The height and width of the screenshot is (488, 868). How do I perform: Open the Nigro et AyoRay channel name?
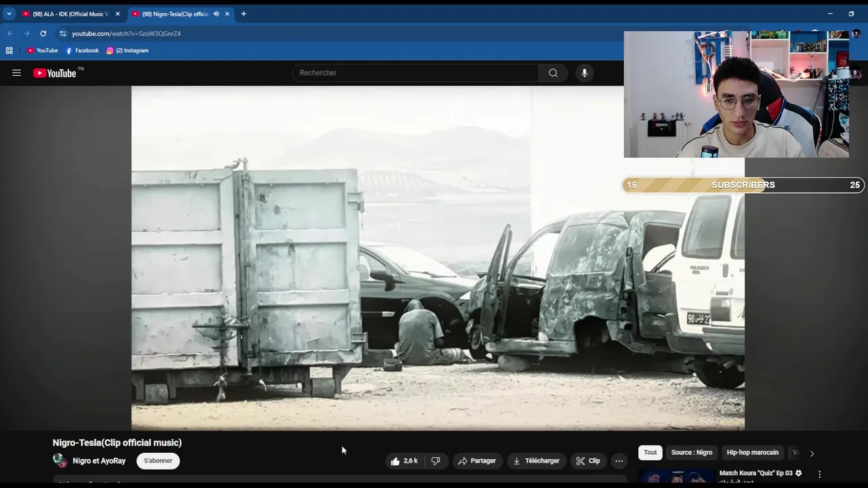[99, 461]
